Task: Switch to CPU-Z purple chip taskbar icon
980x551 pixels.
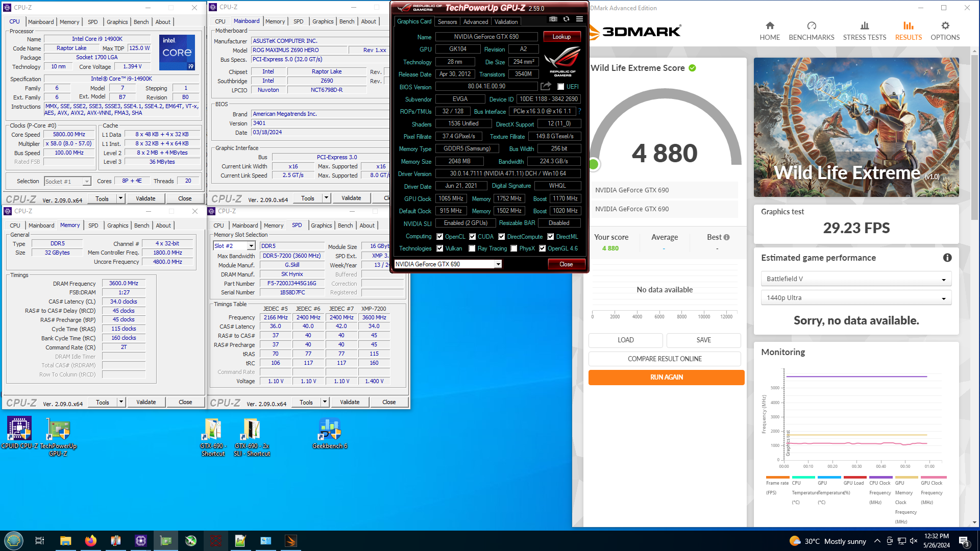Action: (141, 541)
